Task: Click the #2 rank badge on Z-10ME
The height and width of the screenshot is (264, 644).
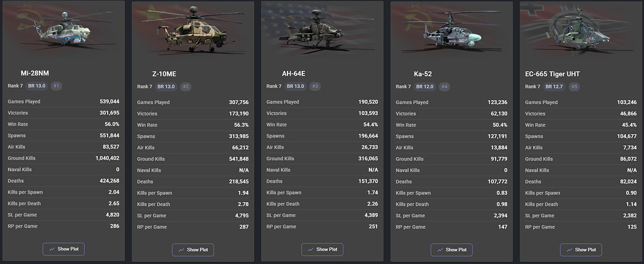Action: (x=186, y=86)
